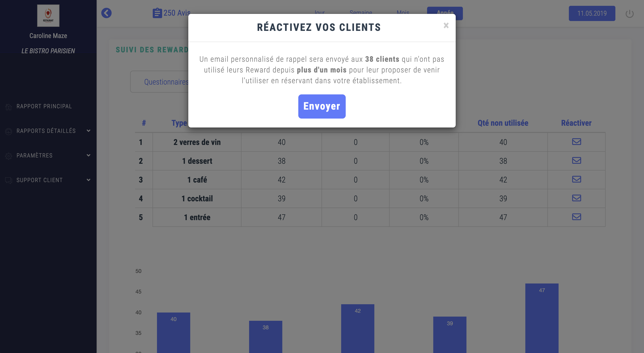Expand the Paramètres menu section

[48, 156]
